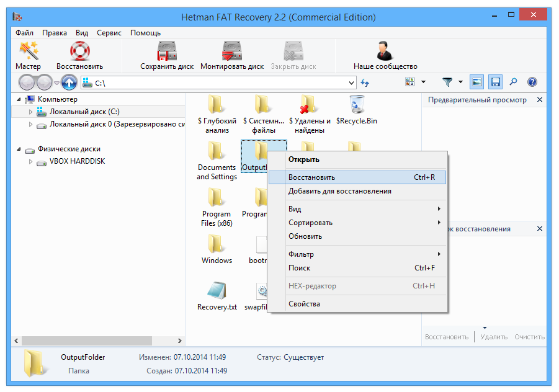Expand Локальный диск (C:) tree node
The height and width of the screenshot is (392, 559).
point(30,112)
